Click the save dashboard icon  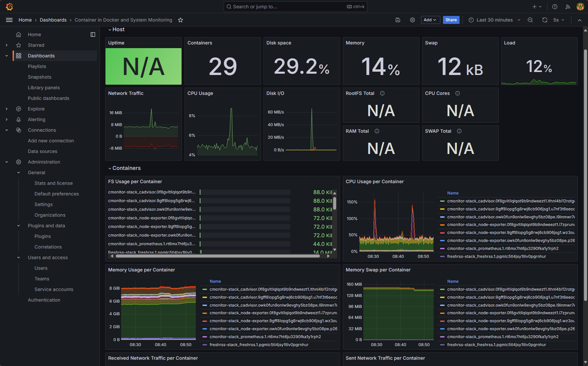coord(398,20)
